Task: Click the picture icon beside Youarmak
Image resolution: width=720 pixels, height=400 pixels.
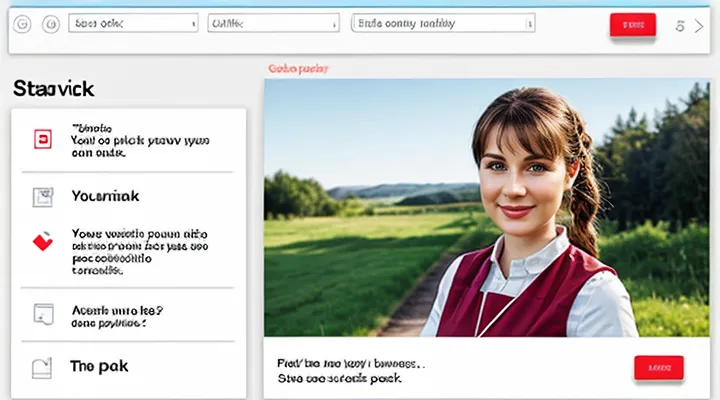Action: click(x=42, y=196)
